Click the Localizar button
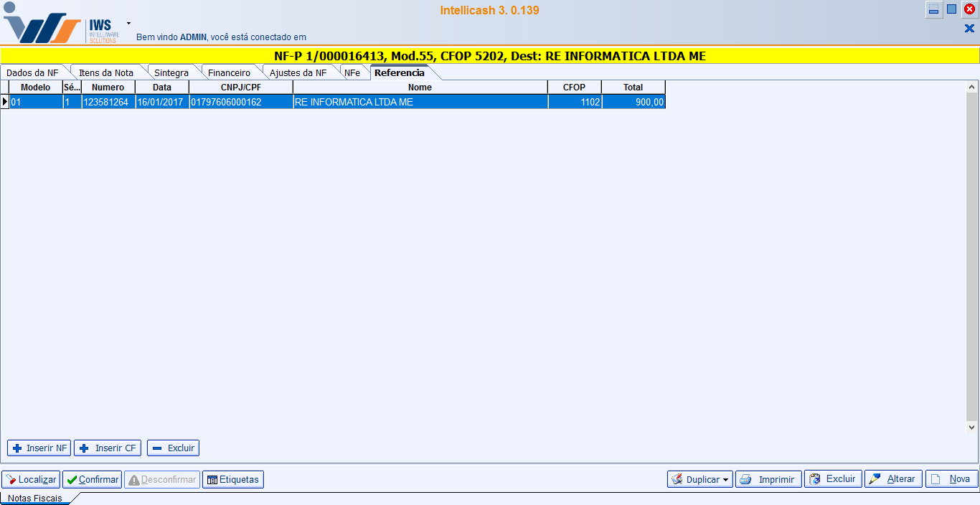This screenshot has width=980, height=505. click(31, 479)
